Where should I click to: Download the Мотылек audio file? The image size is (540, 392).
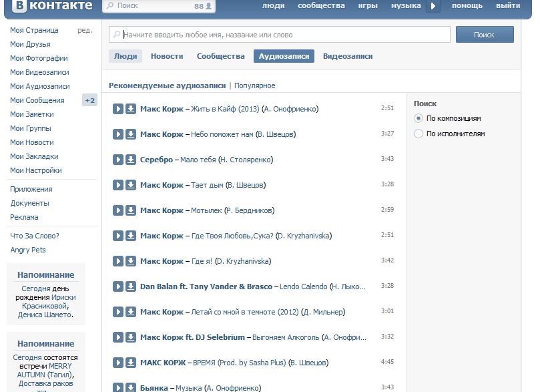[131, 210]
